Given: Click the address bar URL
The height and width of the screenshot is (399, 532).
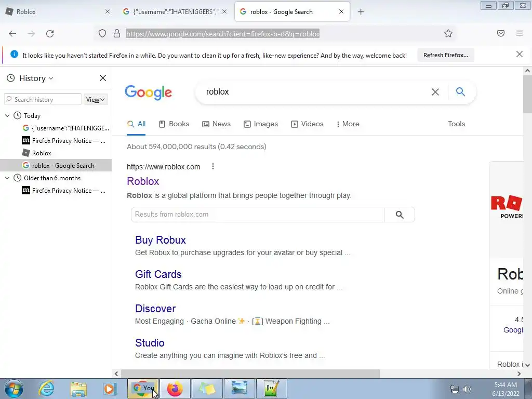Looking at the screenshot, I should [x=223, y=34].
